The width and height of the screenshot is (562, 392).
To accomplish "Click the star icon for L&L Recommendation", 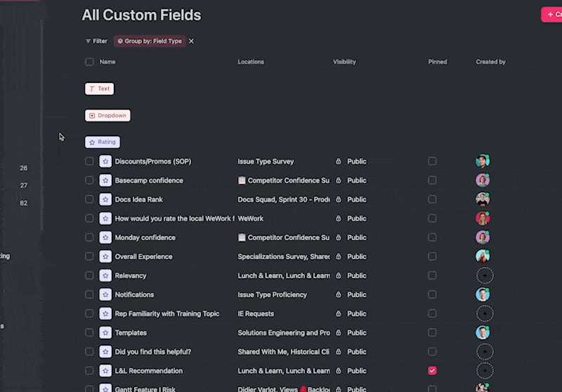I will coord(105,370).
